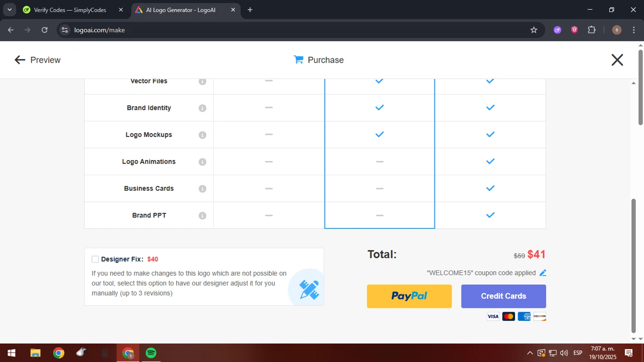View site information icon in address bar
The height and width of the screenshot is (362, 644).
(x=65, y=30)
